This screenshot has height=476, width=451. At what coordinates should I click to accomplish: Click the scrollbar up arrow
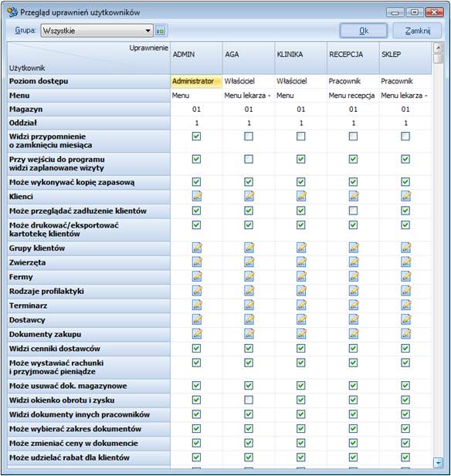click(x=438, y=48)
